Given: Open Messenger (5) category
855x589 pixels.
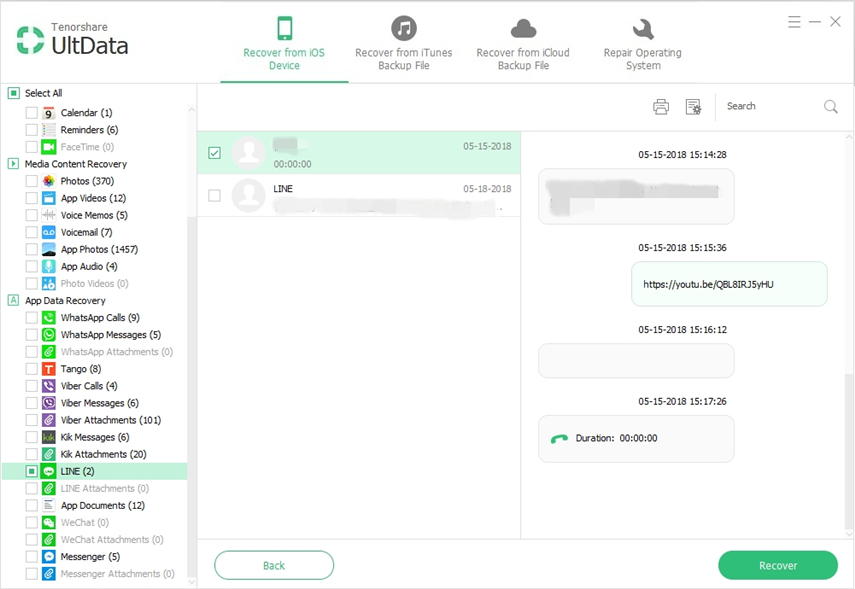Looking at the screenshot, I should point(90,556).
